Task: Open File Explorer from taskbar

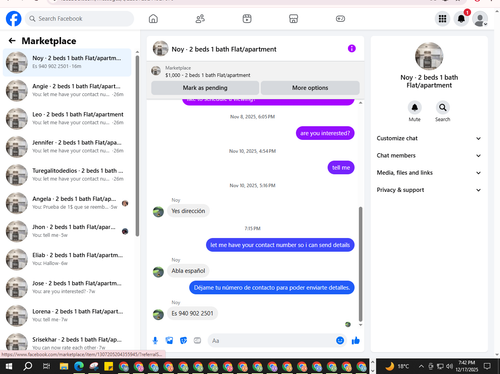Action: (x=64, y=366)
